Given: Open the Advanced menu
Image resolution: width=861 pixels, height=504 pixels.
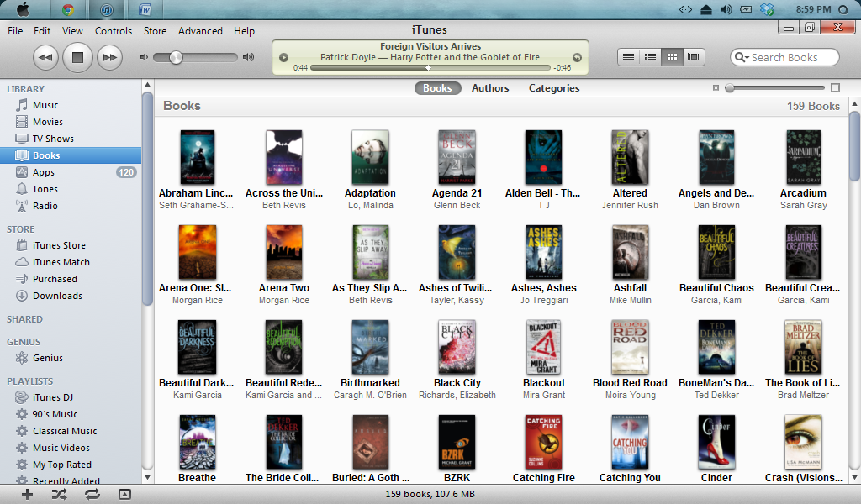Looking at the screenshot, I should coord(200,31).
